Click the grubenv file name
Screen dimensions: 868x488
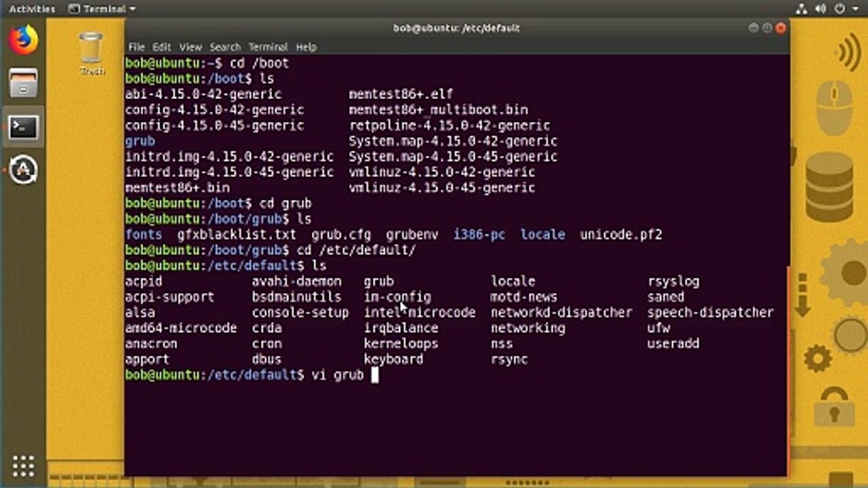412,235
